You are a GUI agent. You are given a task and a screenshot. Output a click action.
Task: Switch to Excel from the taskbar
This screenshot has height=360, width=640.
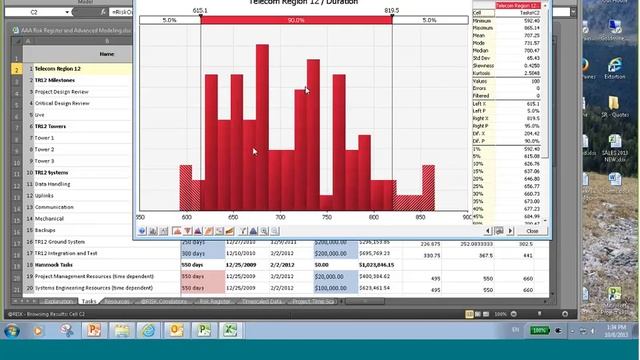(230, 330)
